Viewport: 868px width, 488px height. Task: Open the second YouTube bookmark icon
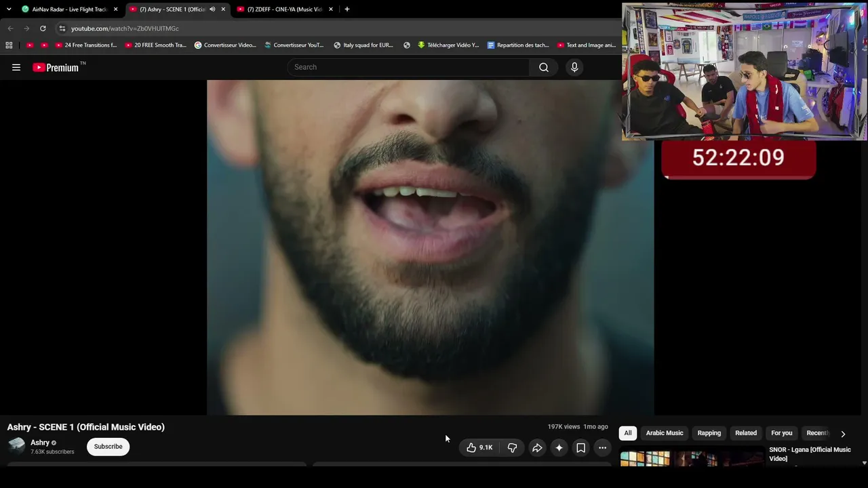point(44,45)
